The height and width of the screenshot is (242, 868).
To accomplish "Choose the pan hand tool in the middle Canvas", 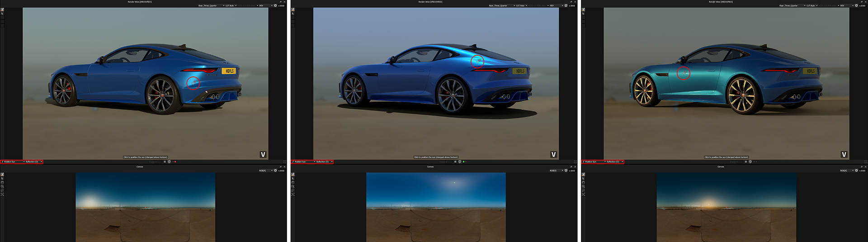I will point(293,182).
